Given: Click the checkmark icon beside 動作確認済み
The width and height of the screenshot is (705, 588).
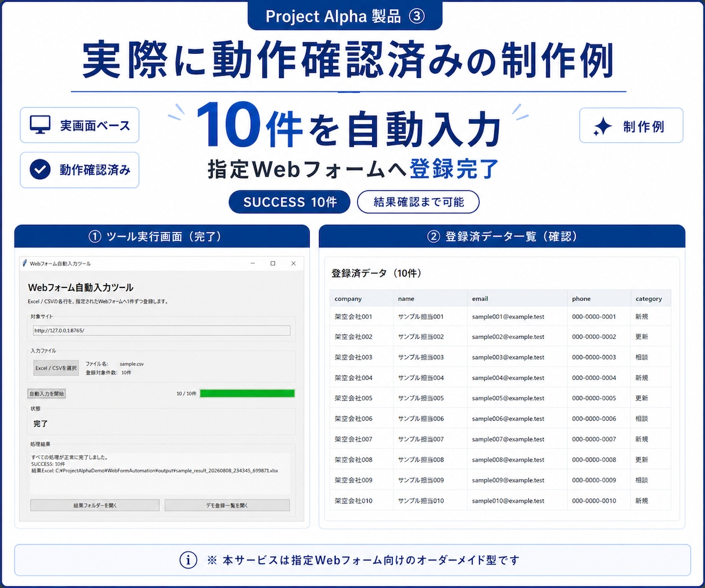Looking at the screenshot, I should (40, 169).
